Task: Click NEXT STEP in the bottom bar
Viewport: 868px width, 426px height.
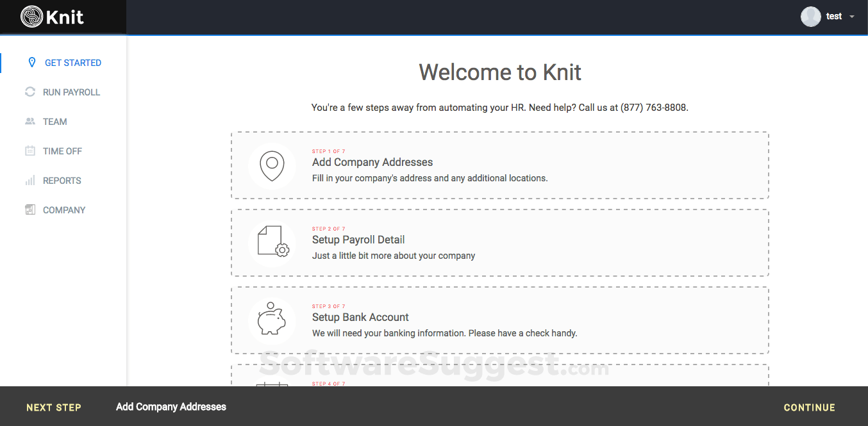Action: [53, 407]
